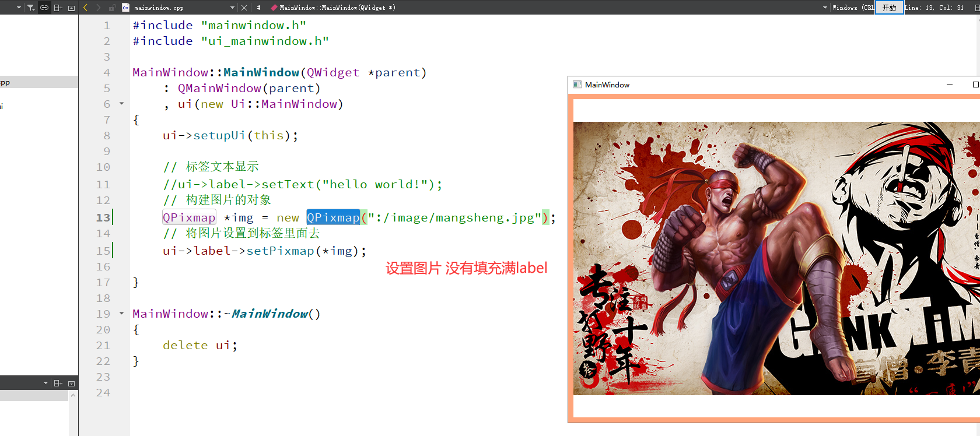This screenshot has height=436, width=980.
Task: Click the MainWindow window title text
Action: point(607,85)
